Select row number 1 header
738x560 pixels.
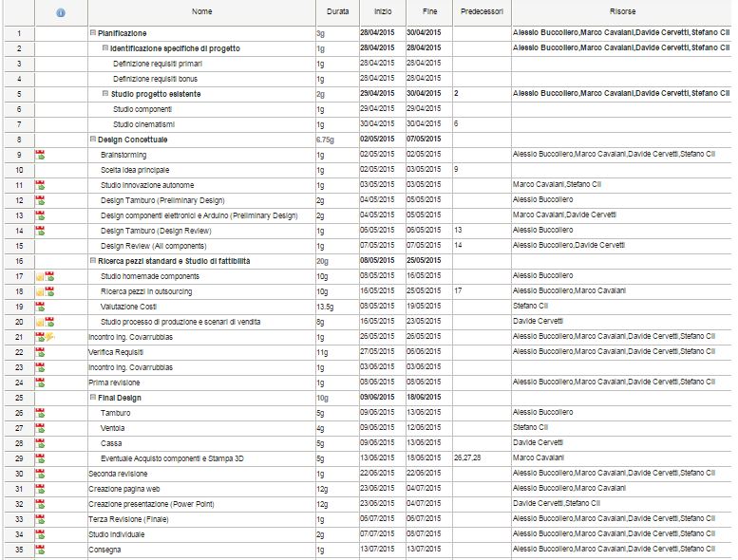[x=19, y=33]
